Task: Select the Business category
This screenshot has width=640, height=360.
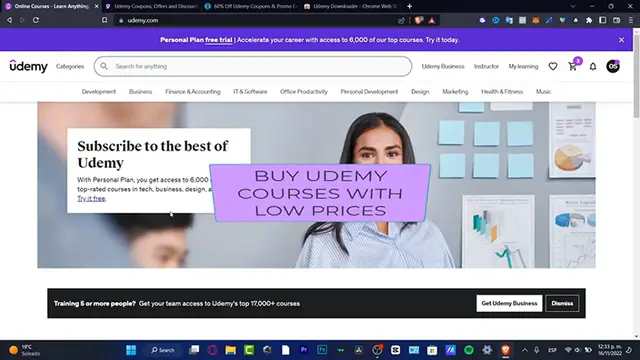Action: coord(140,92)
